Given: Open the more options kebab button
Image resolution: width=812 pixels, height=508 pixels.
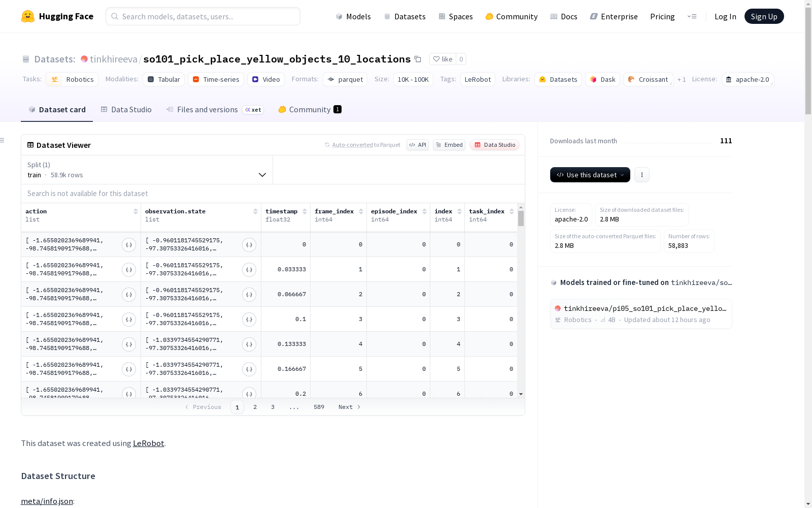Looking at the screenshot, I should click(642, 175).
